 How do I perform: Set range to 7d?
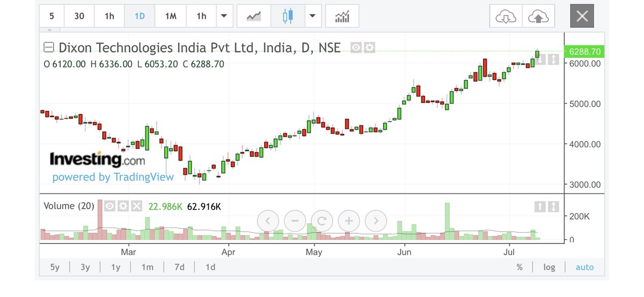pyautogui.click(x=179, y=267)
